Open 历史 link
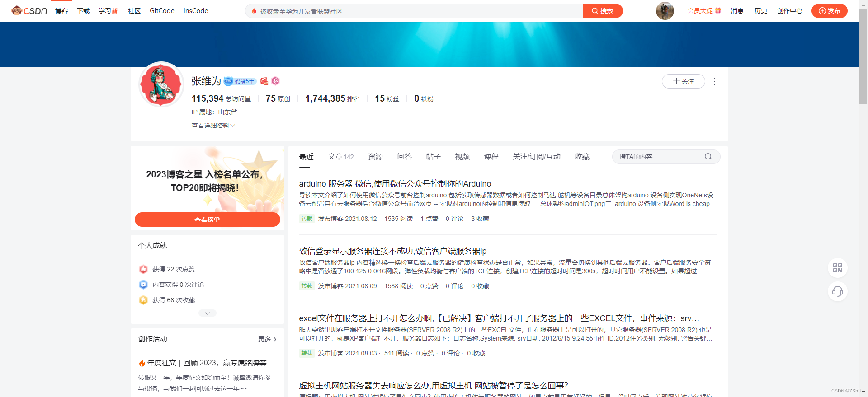The height and width of the screenshot is (397, 868). click(x=760, y=11)
